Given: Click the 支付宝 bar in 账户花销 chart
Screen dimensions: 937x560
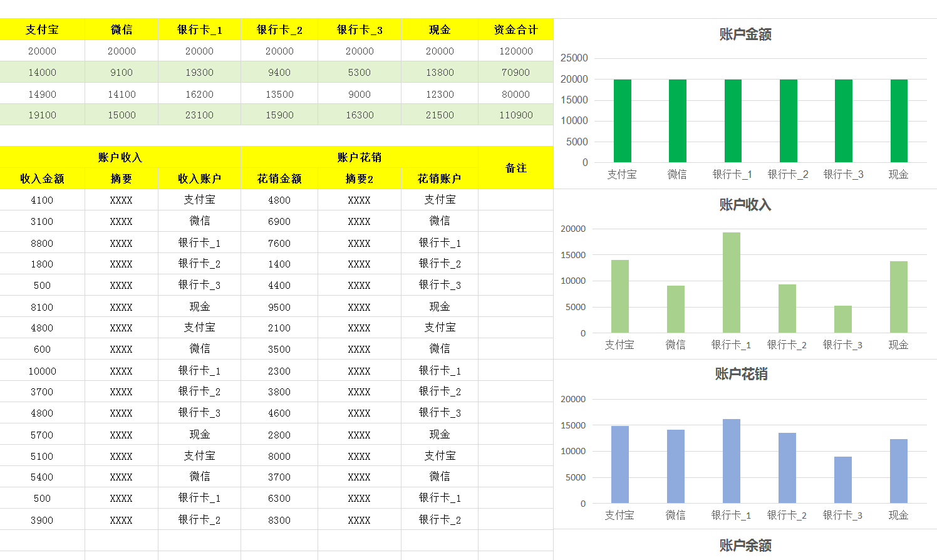Looking at the screenshot, I should (620, 465).
